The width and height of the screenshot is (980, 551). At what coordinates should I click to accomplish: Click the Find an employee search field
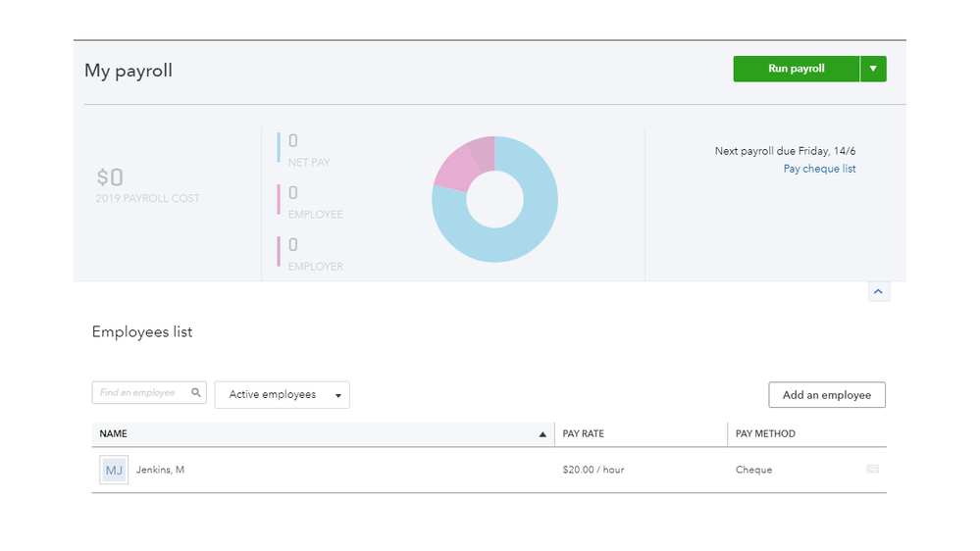(149, 393)
